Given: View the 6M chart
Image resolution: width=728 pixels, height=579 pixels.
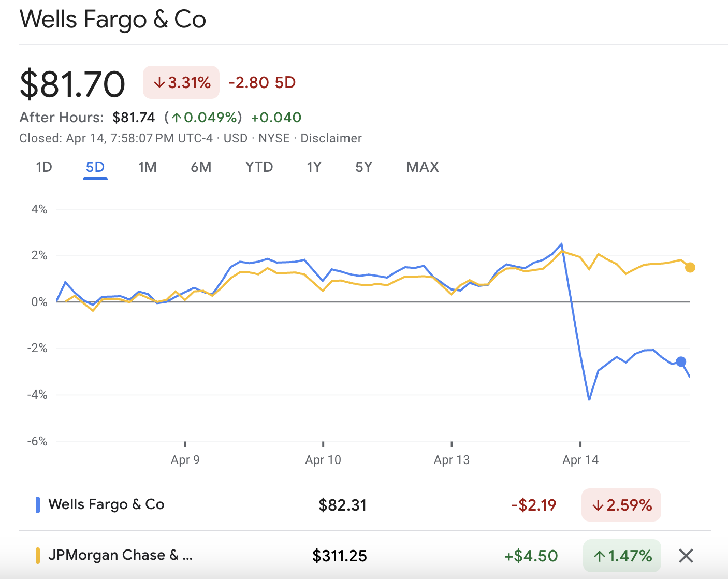Looking at the screenshot, I should (201, 167).
